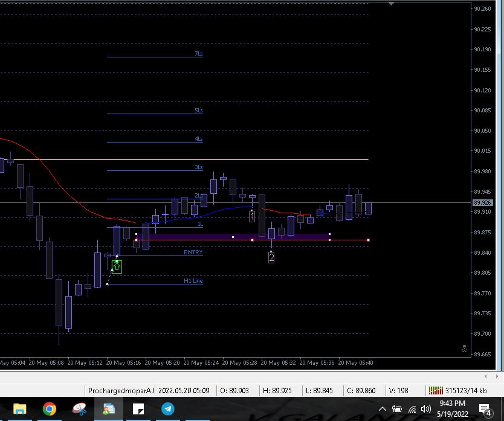The image size is (504, 421).
Task: Open the notifications action center
Action: coord(485,410)
